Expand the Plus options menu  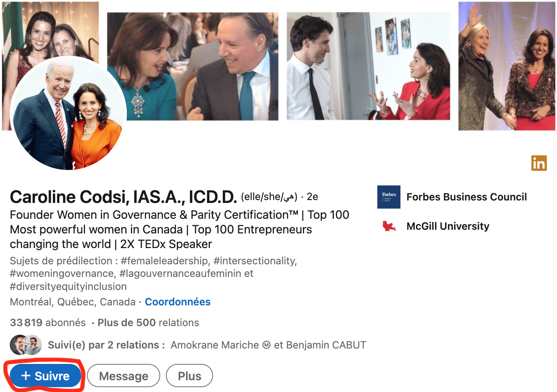189,376
